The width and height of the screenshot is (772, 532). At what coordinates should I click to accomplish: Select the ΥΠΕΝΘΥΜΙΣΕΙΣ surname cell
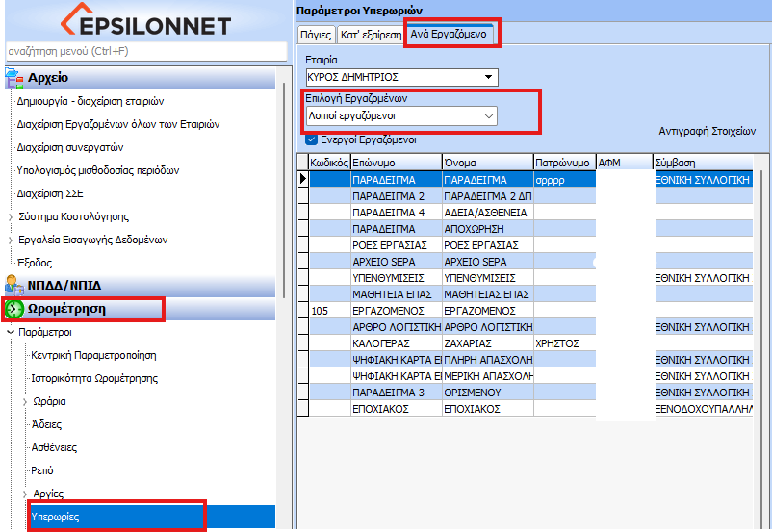coord(397,278)
